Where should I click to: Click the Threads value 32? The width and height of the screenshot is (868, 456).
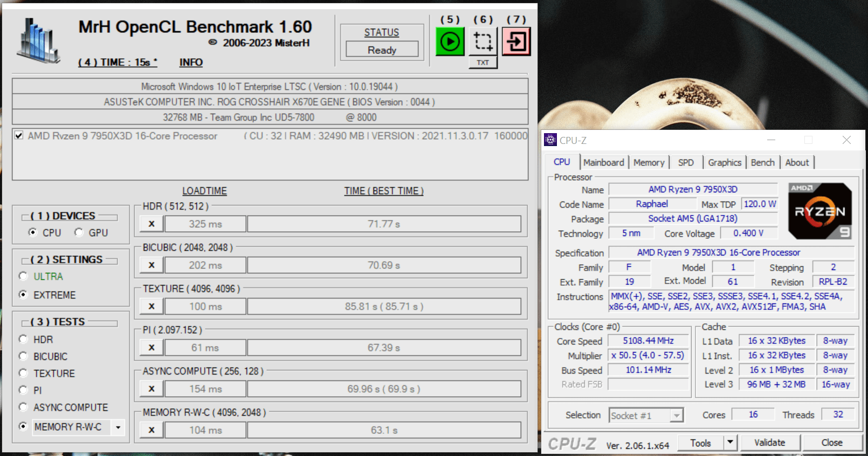click(838, 414)
